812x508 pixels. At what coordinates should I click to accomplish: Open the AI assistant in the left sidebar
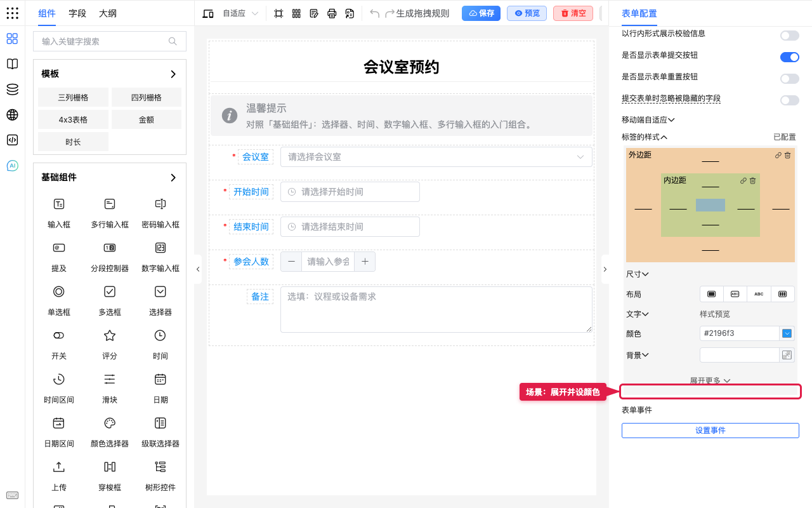[12, 166]
